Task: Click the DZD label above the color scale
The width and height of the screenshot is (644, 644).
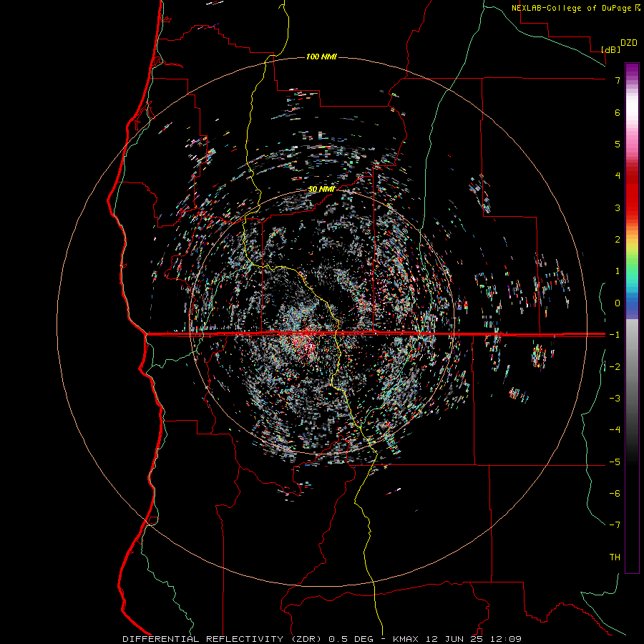Action: (x=629, y=43)
